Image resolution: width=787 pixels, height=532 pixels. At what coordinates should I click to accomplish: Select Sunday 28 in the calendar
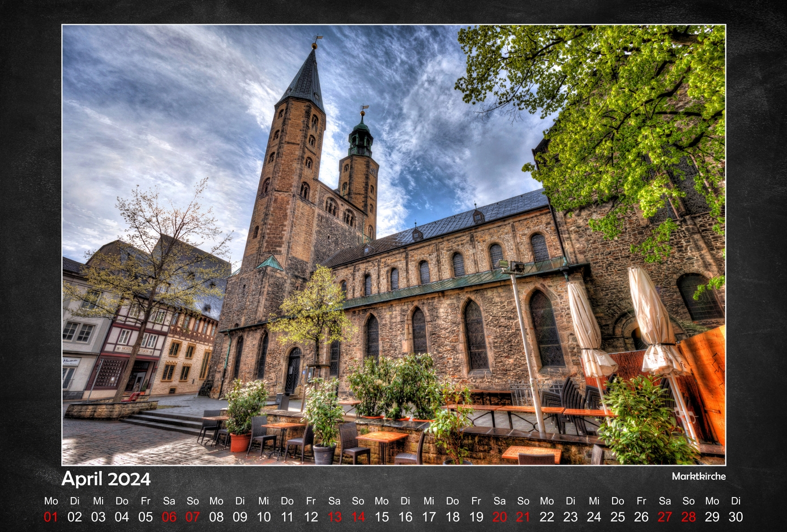click(688, 516)
